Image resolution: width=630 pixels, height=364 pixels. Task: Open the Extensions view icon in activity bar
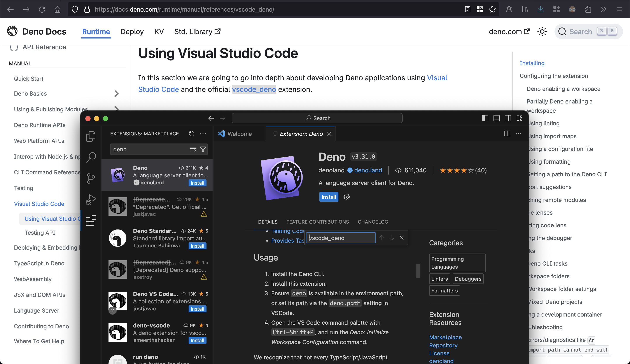click(91, 220)
